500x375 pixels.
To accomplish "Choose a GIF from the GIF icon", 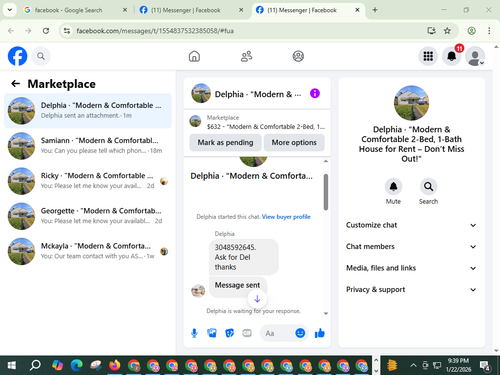I will (x=247, y=333).
